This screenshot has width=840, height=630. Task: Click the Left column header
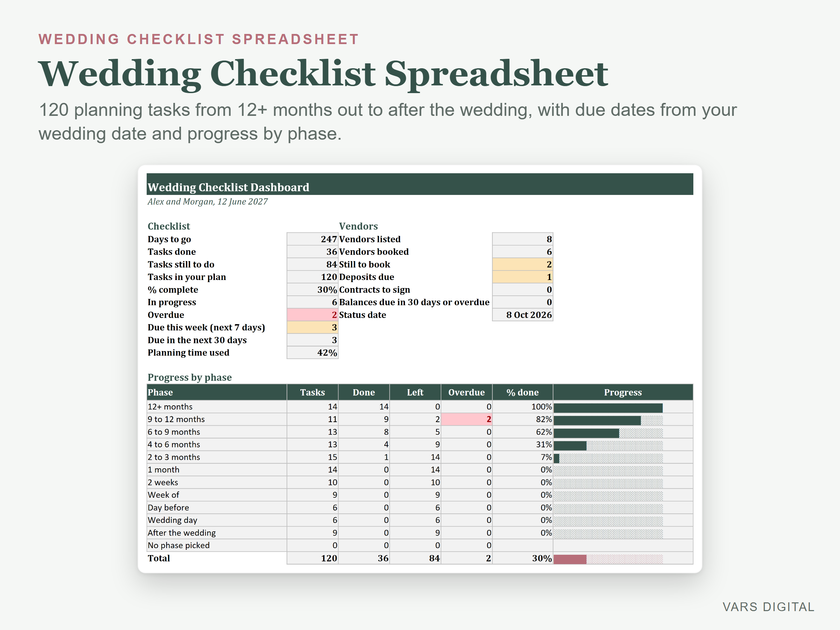(415, 392)
